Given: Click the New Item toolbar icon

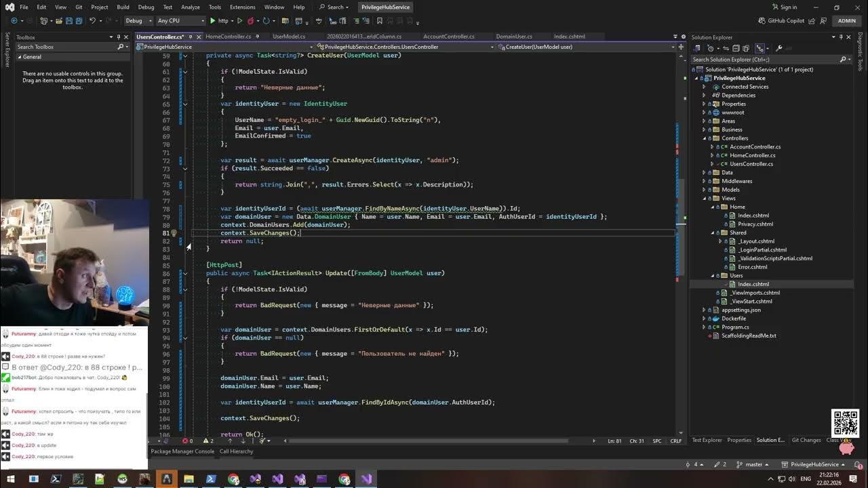Looking at the screenshot, I should pos(43,20).
